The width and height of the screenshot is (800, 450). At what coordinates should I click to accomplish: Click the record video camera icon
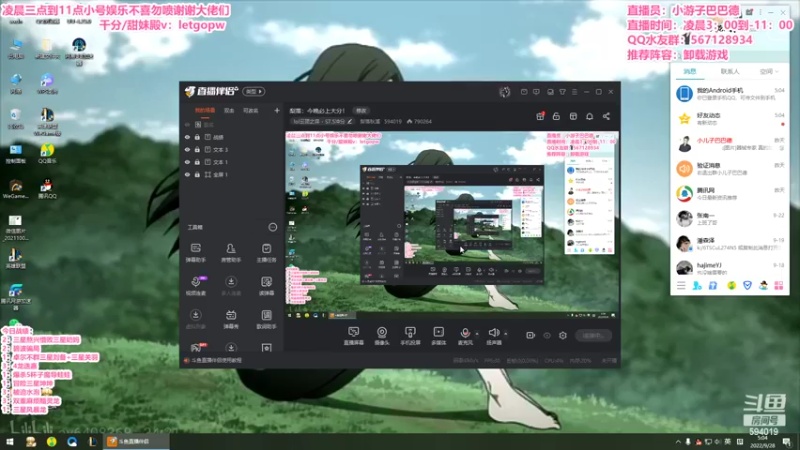tap(531, 335)
